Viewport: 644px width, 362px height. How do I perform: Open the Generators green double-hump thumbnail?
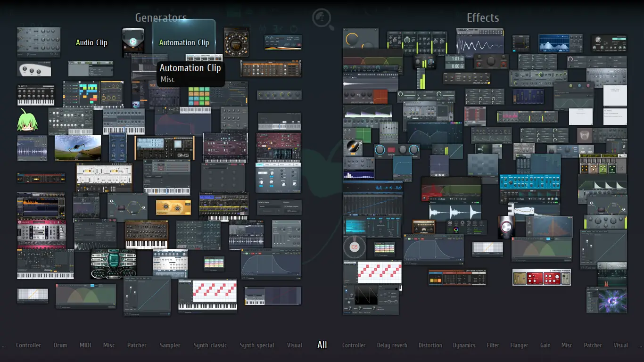tap(86, 296)
